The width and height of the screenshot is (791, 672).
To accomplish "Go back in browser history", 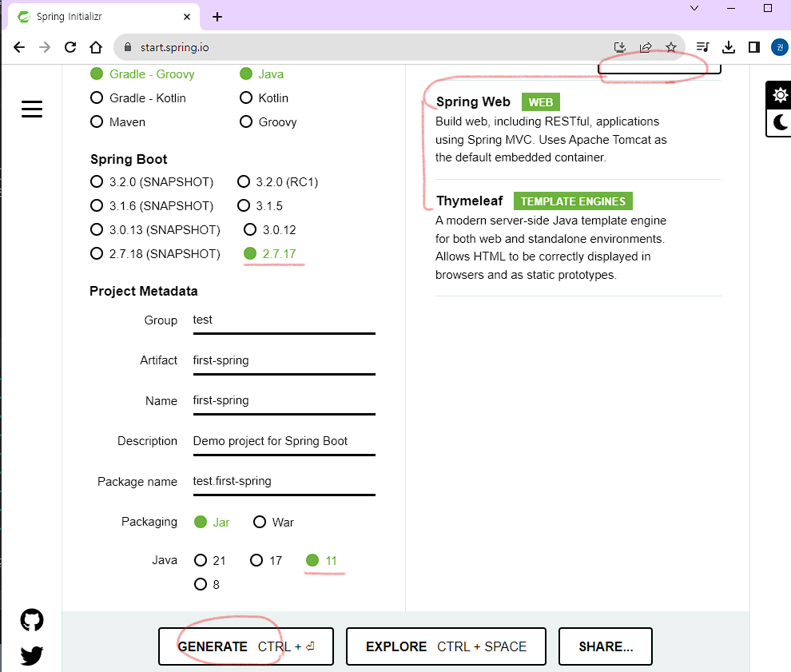I will pyautogui.click(x=19, y=47).
